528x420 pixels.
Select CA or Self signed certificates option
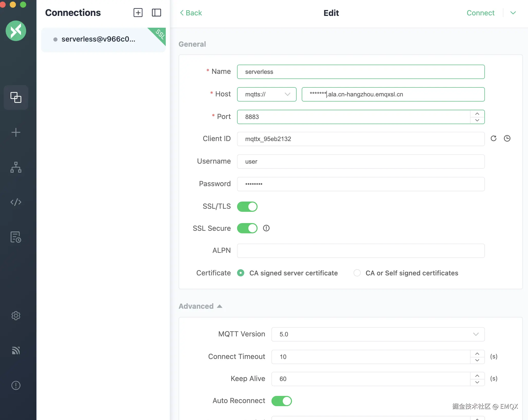coord(357,273)
